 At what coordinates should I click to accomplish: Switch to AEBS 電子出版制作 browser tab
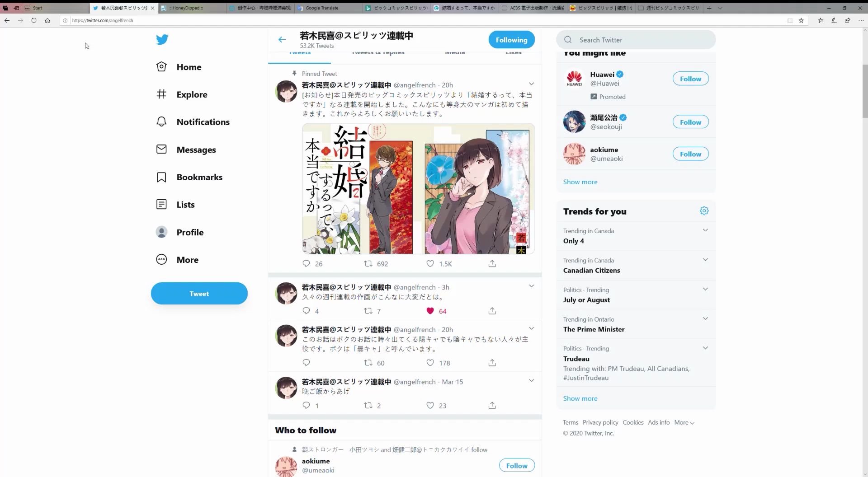(532, 8)
